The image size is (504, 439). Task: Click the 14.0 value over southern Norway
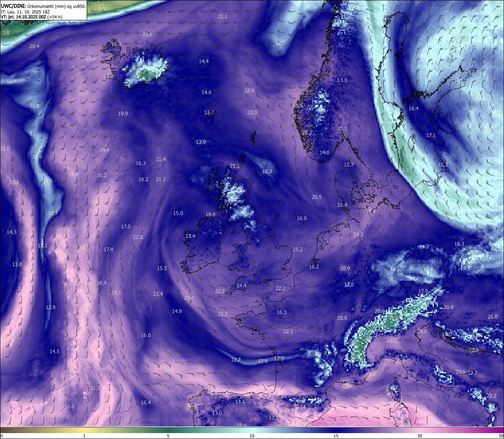324,153
